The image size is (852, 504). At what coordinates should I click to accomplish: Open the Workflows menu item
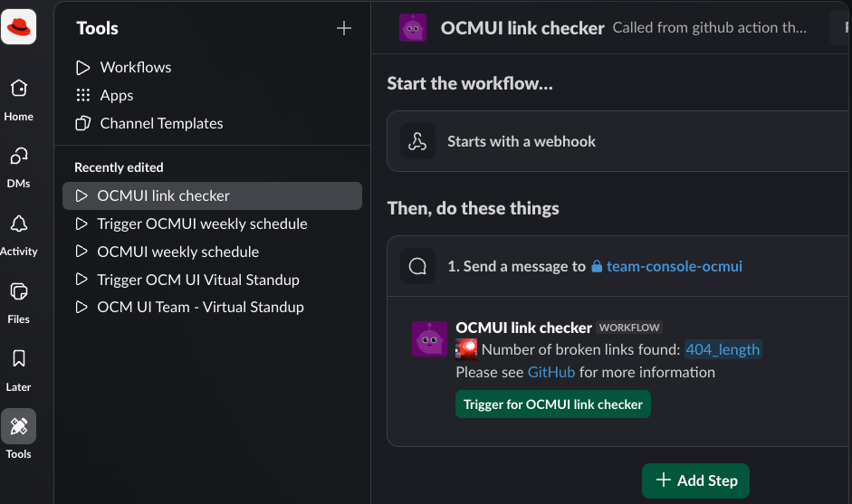pos(135,67)
